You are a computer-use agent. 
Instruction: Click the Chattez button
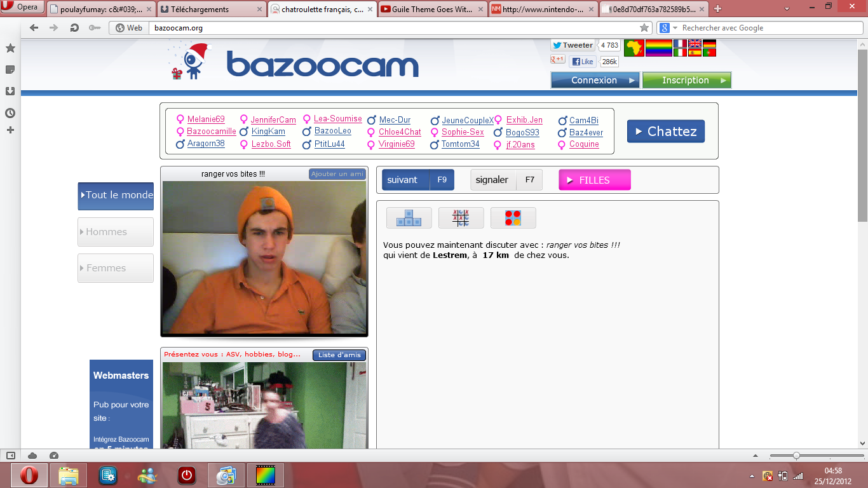coord(665,132)
